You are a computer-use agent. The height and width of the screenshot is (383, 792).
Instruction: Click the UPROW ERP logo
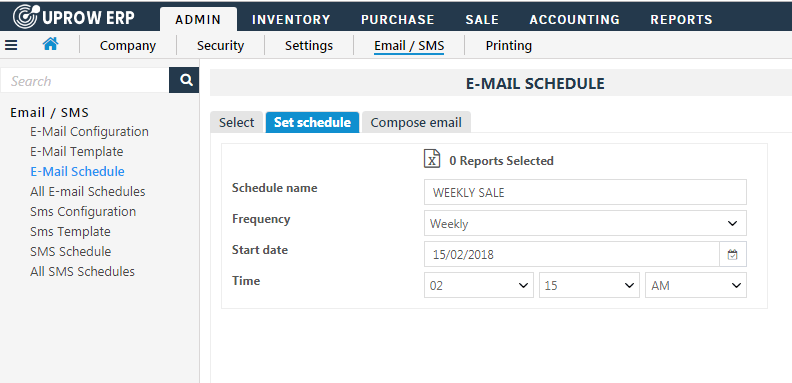(x=74, y=17)
